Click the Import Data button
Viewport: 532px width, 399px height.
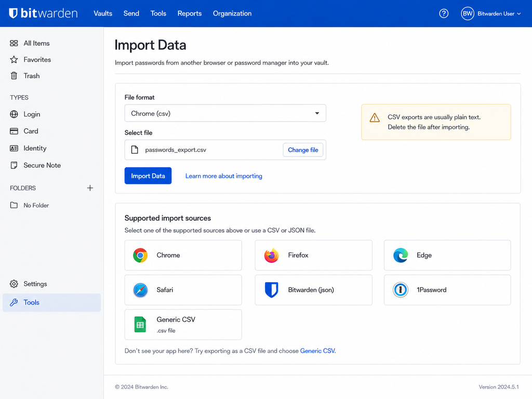(x=148, y=176)
